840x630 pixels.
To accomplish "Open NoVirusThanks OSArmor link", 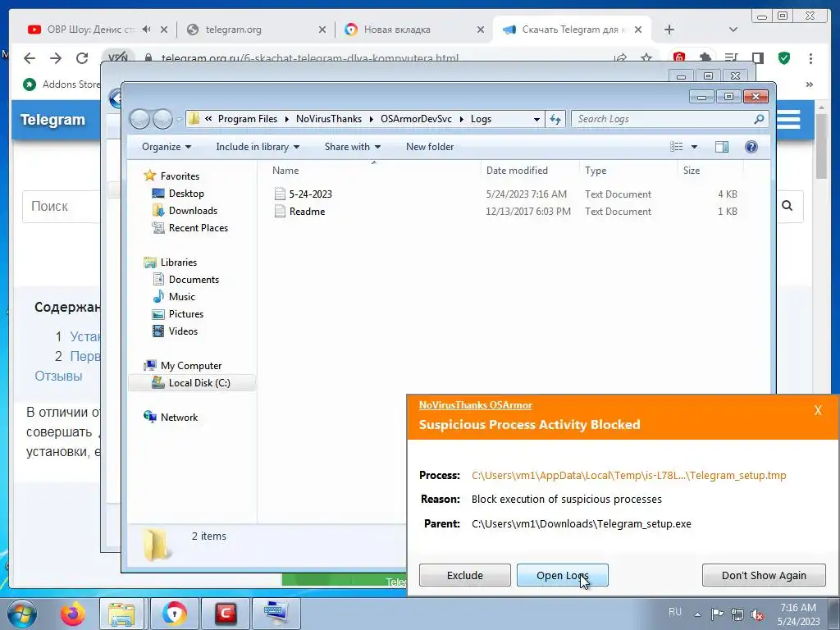I will pos(476,405).
